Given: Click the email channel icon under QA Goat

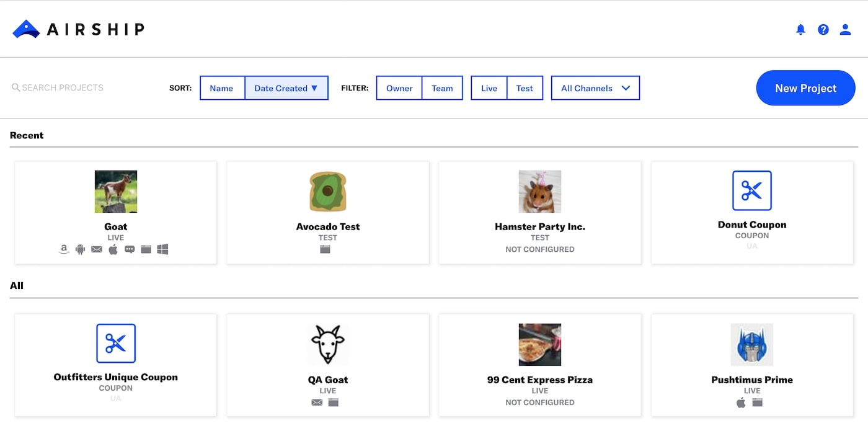Looking at the screenshot, I should [x=317, y=402].
